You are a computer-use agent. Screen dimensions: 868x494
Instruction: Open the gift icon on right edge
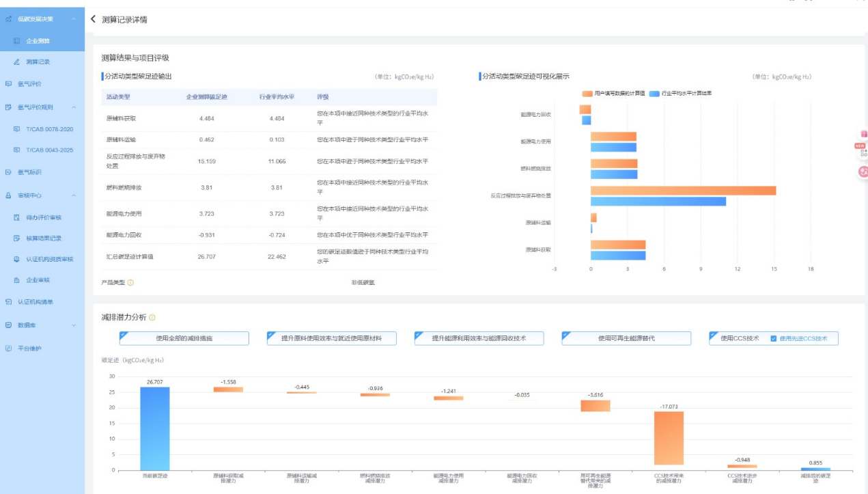[863, 134]
